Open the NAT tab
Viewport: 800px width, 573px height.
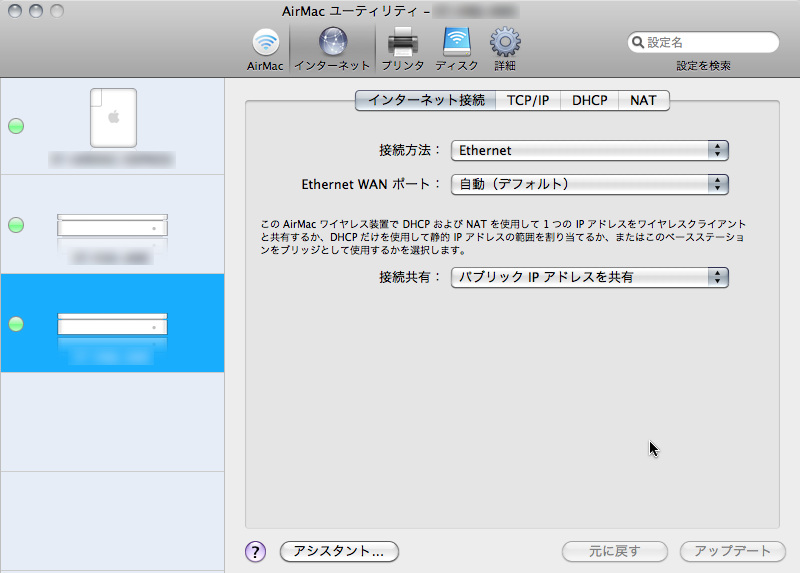[643, 100]
